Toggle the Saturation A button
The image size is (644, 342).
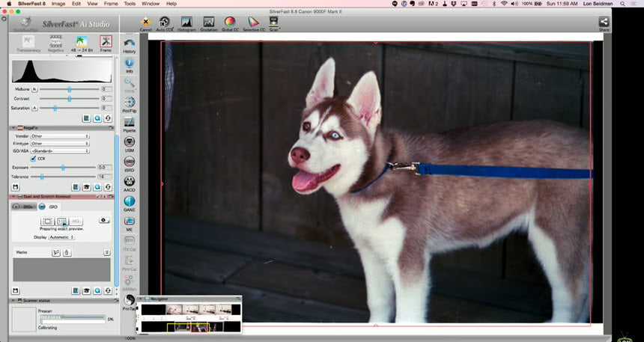click(x=34, y=108)
